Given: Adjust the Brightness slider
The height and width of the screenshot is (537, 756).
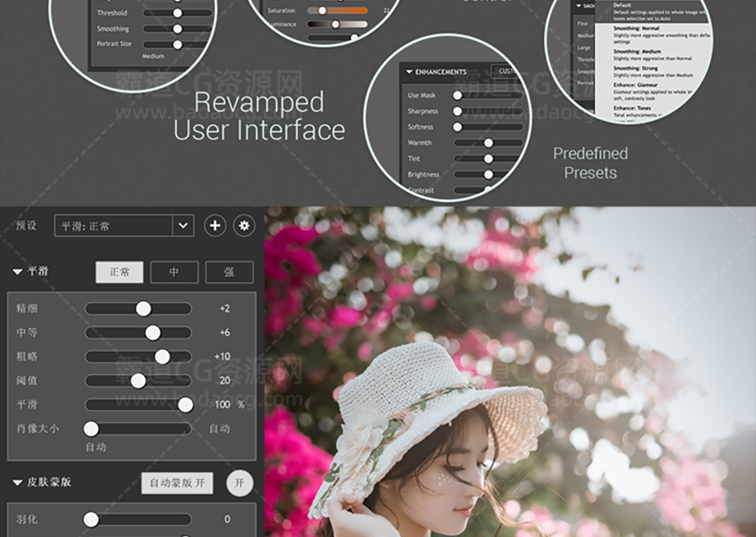Looking at the screenshot, I should click(x=488, y=174).
